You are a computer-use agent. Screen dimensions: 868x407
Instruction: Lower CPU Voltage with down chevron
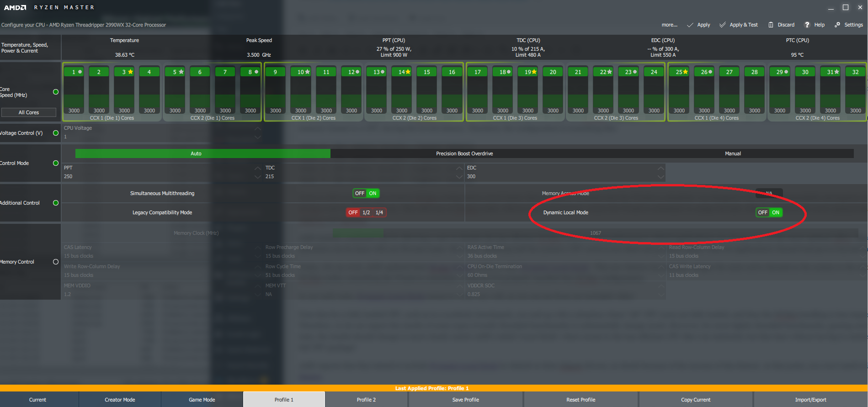click(x=258, y=137)
